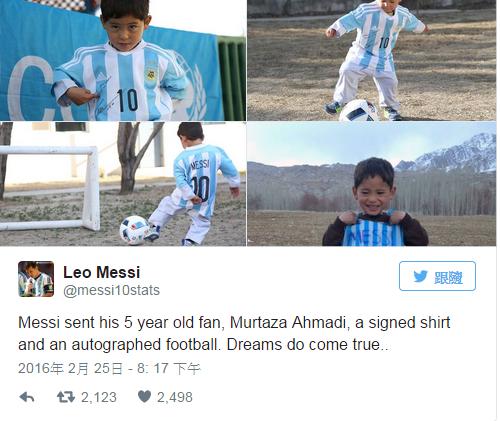Open photo of boy kicking toward white goal
Image resolution: width=500 pixels, height=421 pixels.
(123, 184)
